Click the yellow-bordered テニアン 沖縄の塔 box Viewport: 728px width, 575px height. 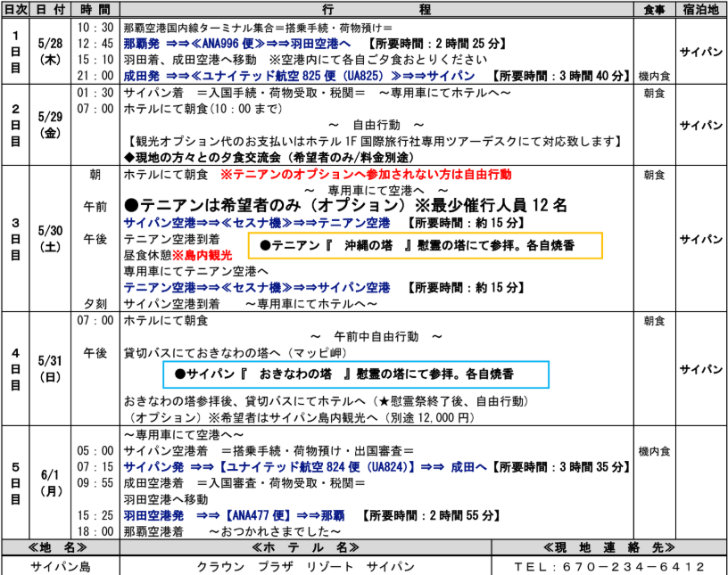[x=425, y=245]
